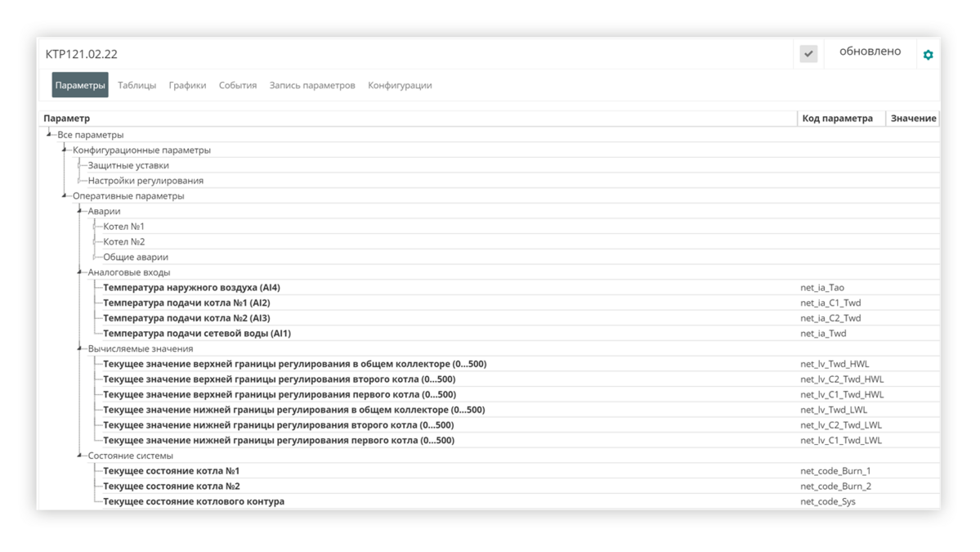The image size is (980, 552).
Task: Select the active Параметры tab
Action: 80,85
